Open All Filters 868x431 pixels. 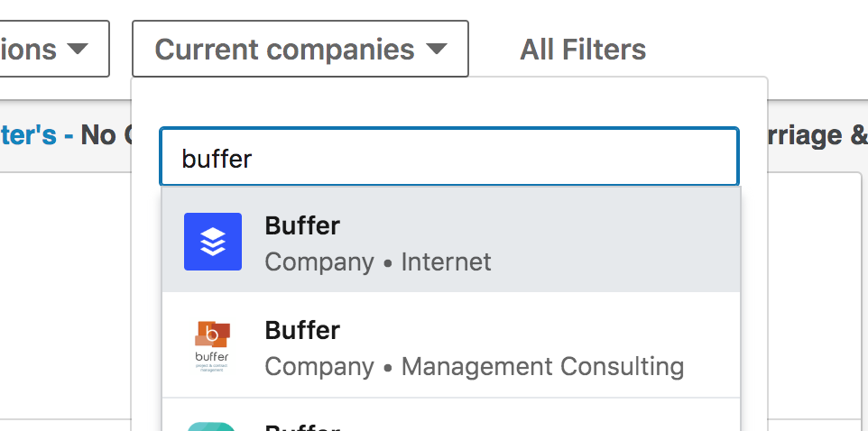(583, 50)
